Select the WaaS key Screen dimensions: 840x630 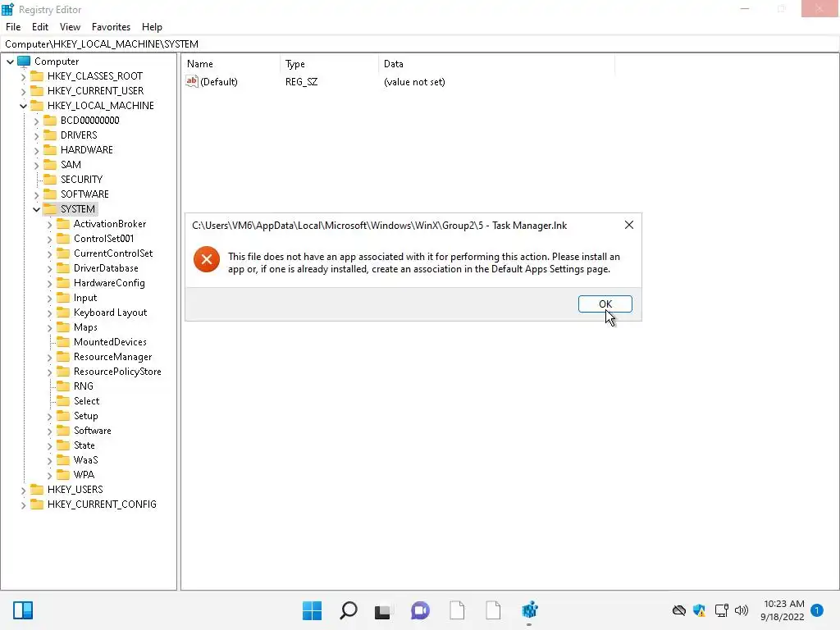coord(85,459)
